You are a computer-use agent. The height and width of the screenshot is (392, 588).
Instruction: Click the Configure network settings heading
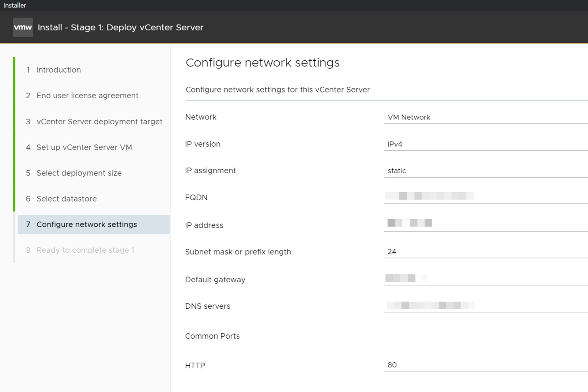(262, 63)
